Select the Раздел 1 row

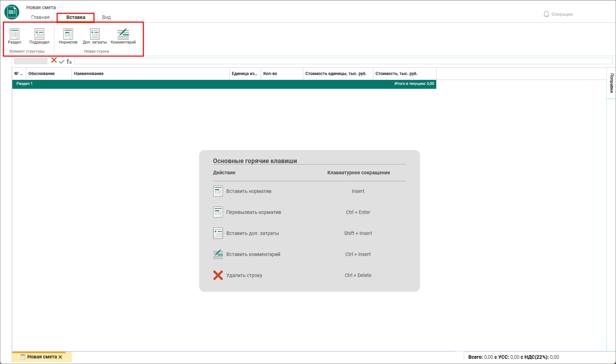click(224, 84)
